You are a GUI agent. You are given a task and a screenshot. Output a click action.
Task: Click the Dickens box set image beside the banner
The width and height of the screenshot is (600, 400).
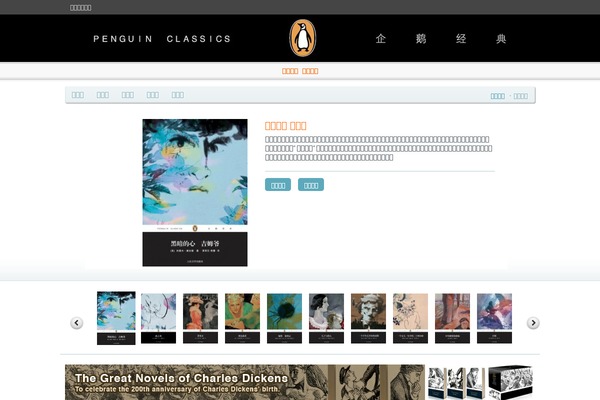(481, 382)
